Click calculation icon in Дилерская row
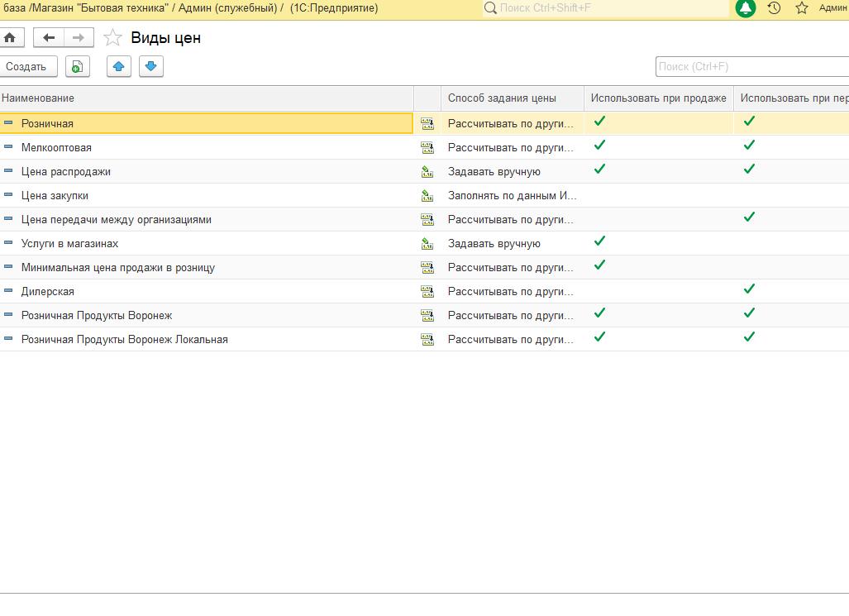The height and width of the screenshot is (616, 849). 427,292
